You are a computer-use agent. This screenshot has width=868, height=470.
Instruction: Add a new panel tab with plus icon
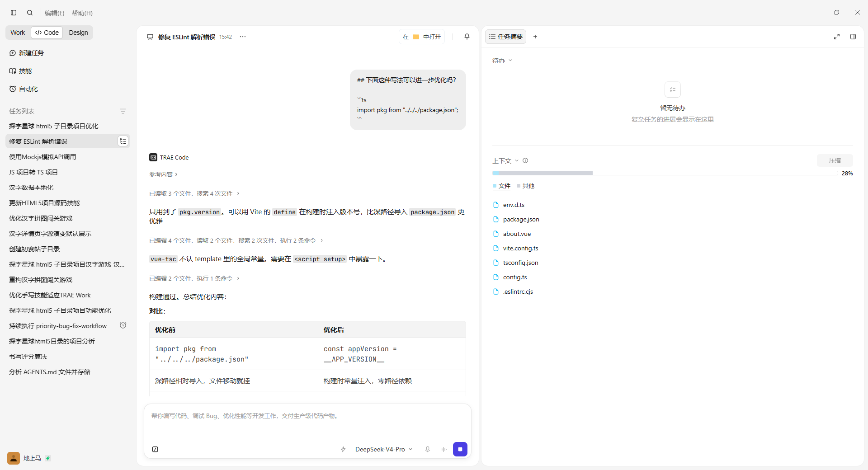tap(535, 37)
